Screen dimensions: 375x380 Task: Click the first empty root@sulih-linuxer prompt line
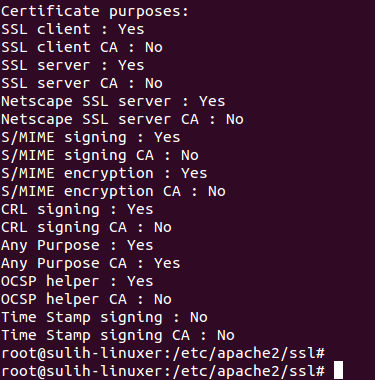[x=163, y=353]
